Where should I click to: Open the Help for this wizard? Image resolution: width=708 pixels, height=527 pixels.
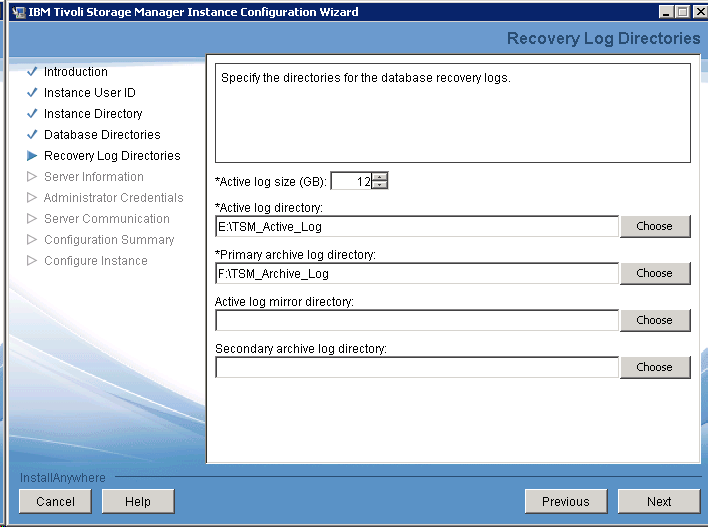point(138,501)
